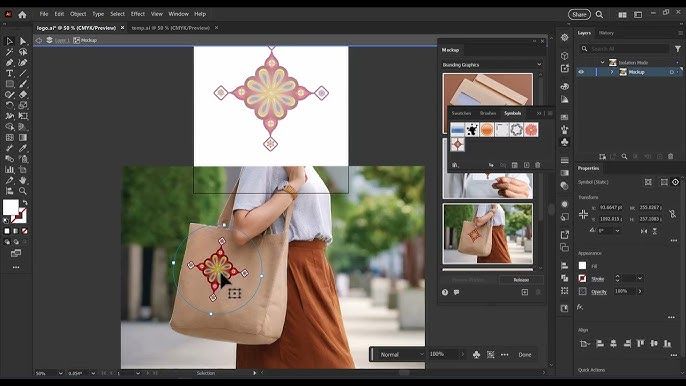Toggle the Color fill mode box
The image size is (686, 386).
[x=7, y=231]
